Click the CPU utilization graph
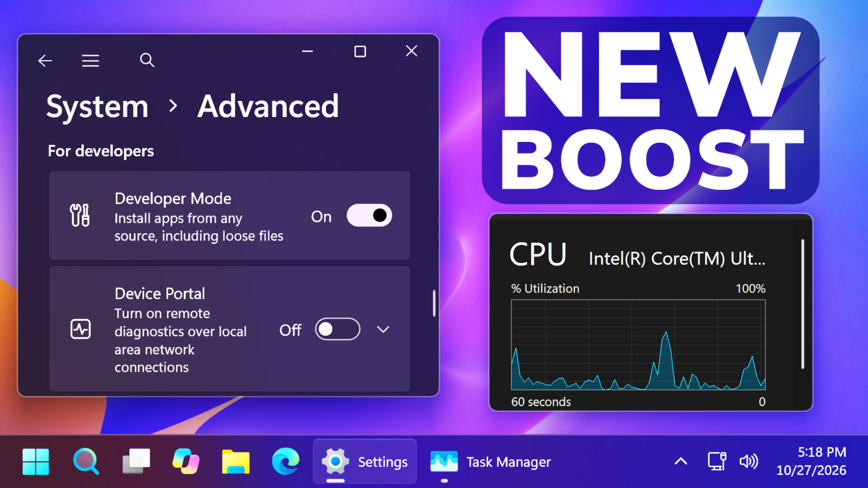The image size is (868, 488). point(638,345)
